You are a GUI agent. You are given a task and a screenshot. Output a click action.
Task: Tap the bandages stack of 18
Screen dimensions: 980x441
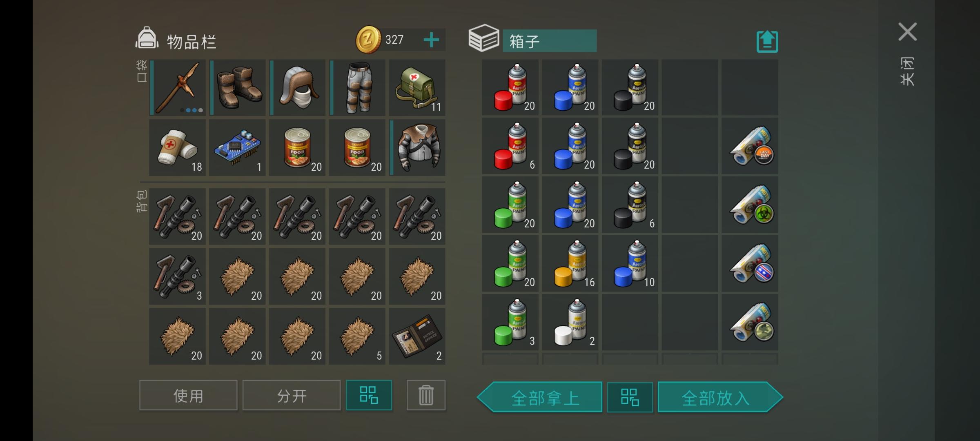(x=178, y=147)
